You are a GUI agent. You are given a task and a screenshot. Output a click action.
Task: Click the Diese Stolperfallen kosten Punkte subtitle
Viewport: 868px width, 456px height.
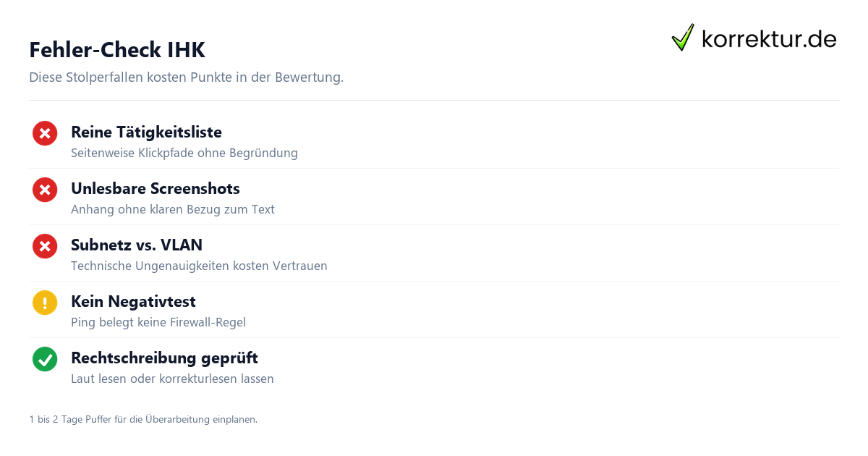pos(187,77)
